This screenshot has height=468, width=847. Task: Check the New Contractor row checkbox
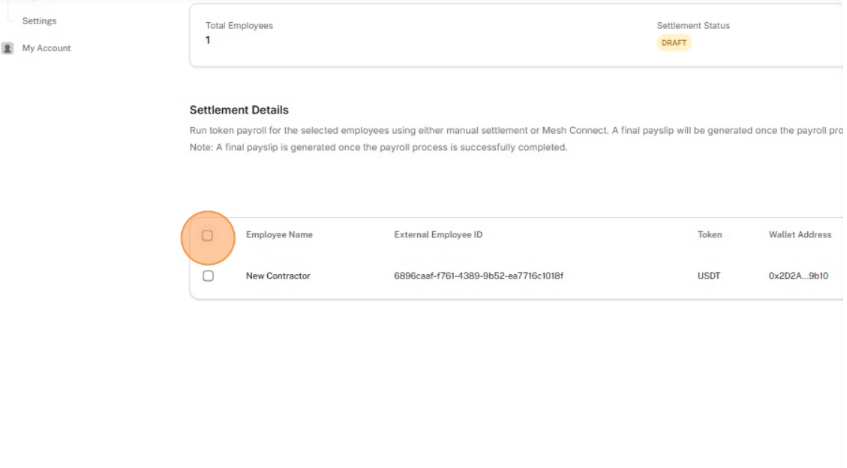tap(208, 276)
